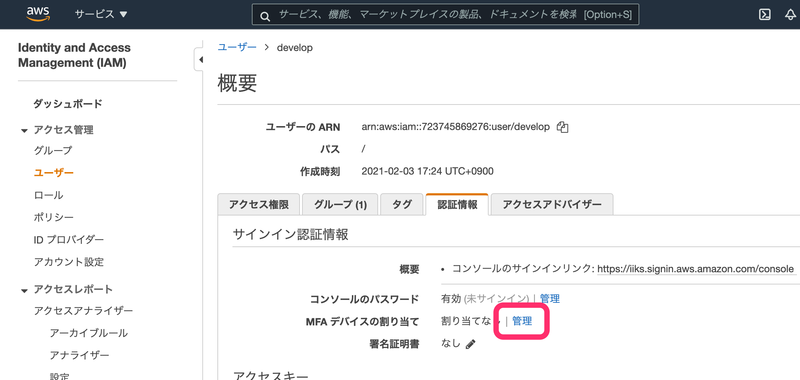
Task: Select the 認証情報 tab
Action: [x=457, y=205]
